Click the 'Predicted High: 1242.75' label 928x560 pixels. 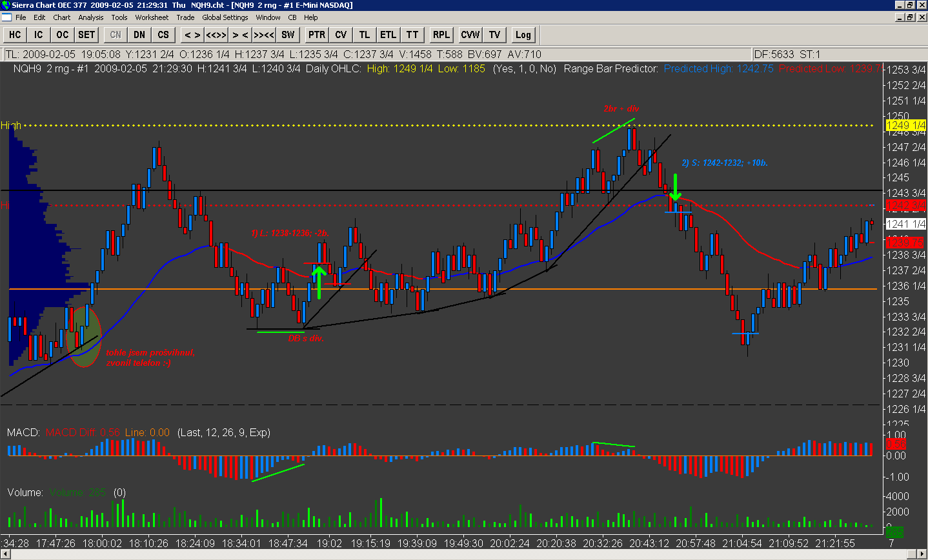pos(718,68)
